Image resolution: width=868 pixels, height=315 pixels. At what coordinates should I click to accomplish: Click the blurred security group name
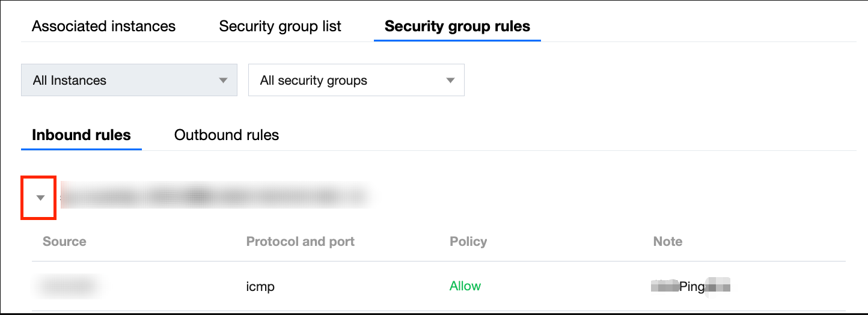coord(213,196)
